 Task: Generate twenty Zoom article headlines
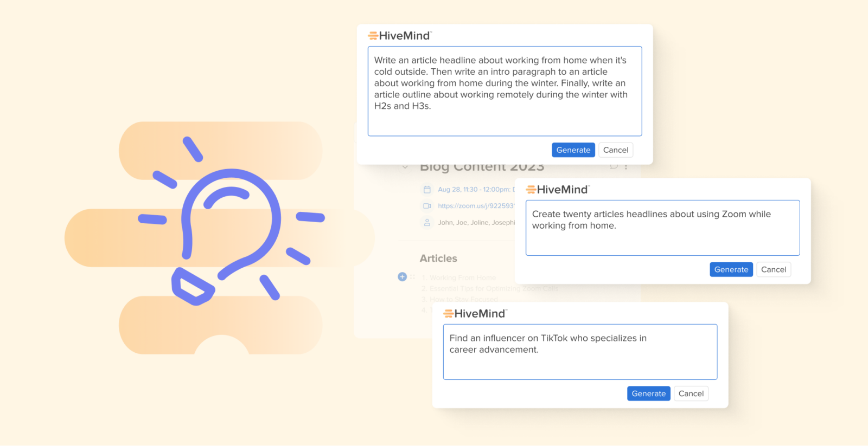pyautogui.click(x=731, y=269)
